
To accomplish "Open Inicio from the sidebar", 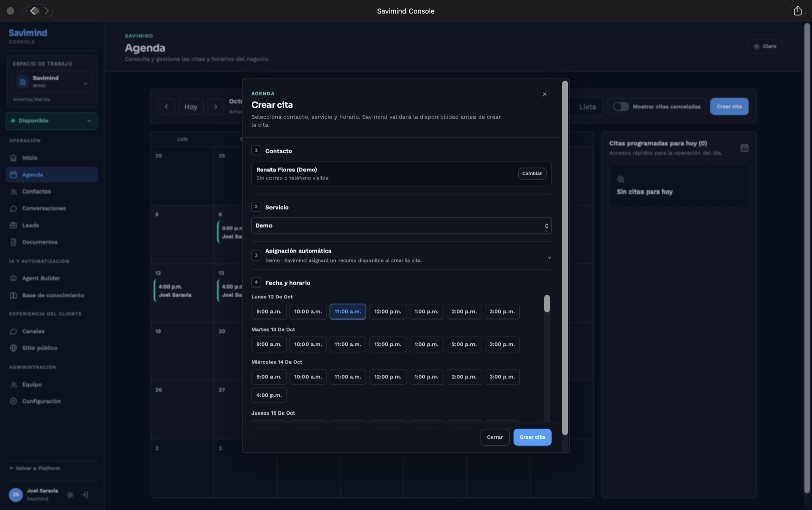I will 52,157.
